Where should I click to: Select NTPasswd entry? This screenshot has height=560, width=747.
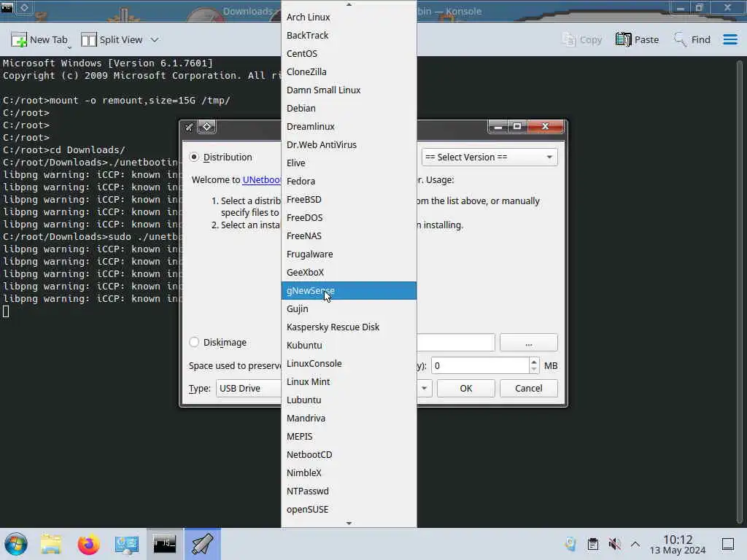349,491
